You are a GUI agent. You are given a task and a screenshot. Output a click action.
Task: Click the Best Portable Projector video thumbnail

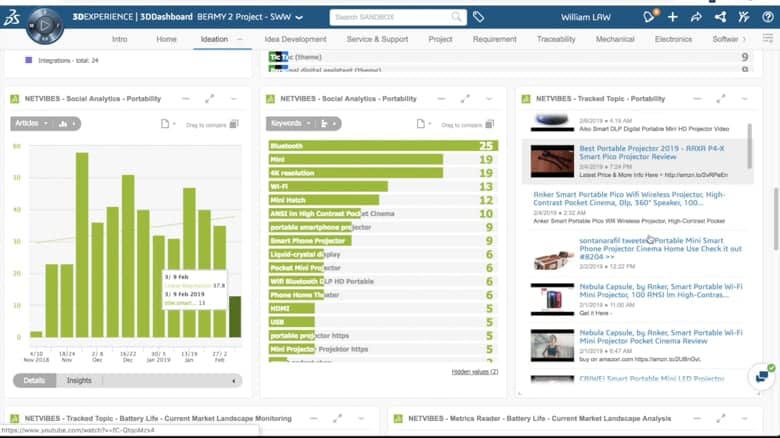pyautogui.click(x=552, y=161)
